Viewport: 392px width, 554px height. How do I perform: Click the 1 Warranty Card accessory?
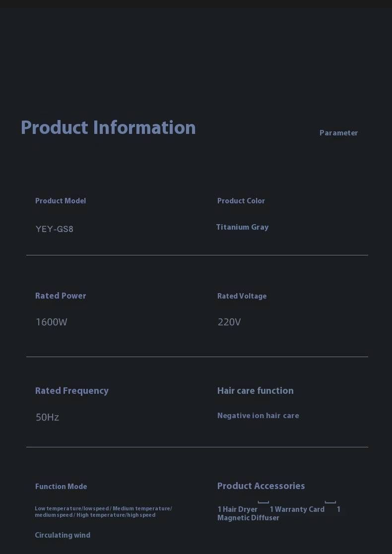click(x=297, y=509)
